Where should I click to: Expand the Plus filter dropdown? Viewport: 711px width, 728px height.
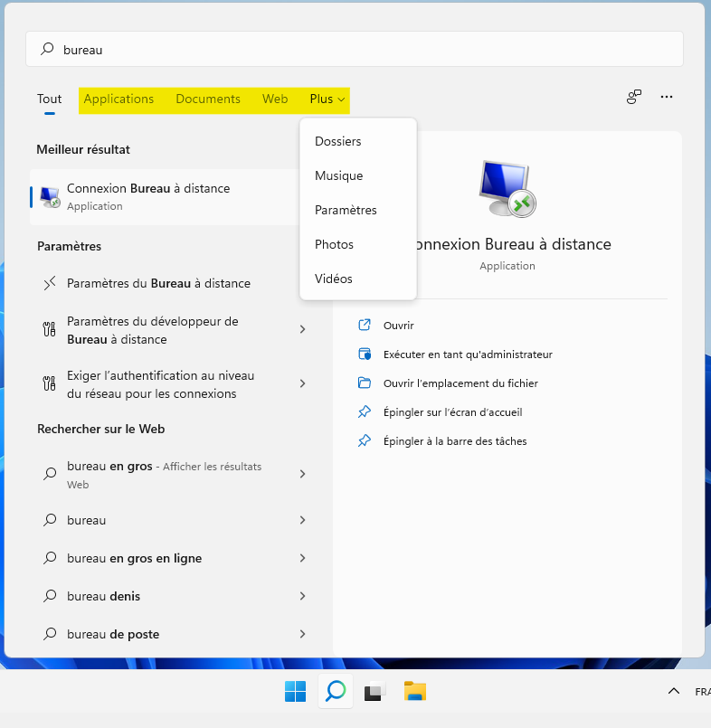pyautogui.click(x=327, y=99)
